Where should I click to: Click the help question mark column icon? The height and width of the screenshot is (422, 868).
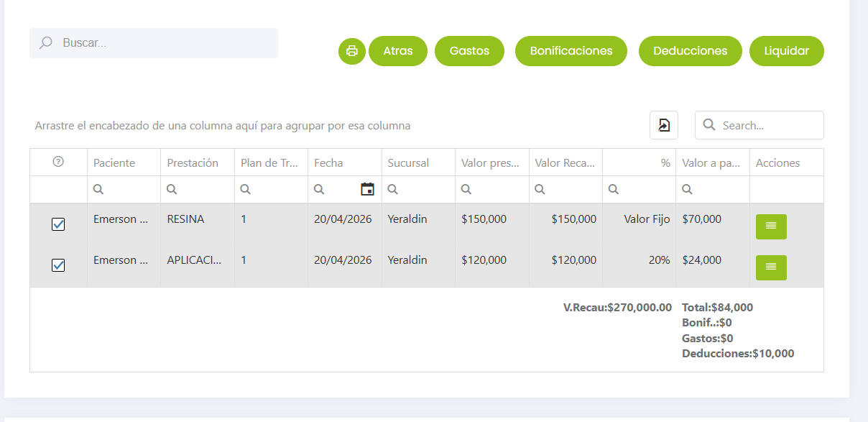click(59, 162)
